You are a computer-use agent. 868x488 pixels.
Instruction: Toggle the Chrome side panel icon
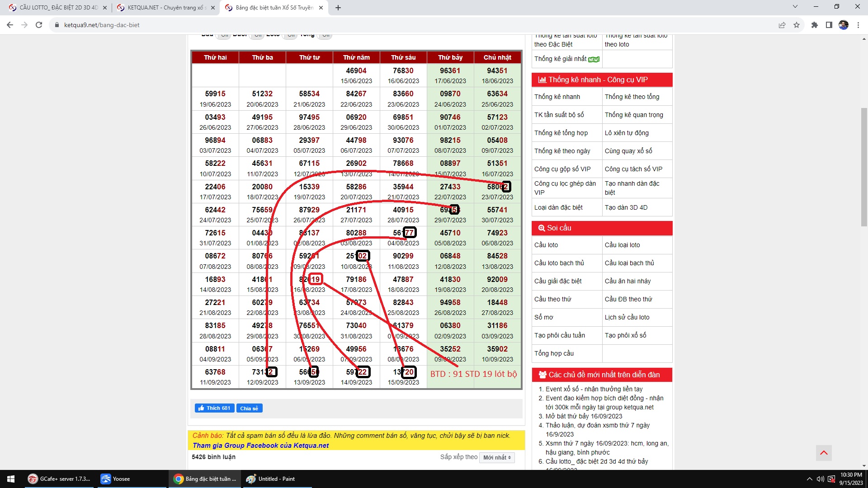coord(829,25)
